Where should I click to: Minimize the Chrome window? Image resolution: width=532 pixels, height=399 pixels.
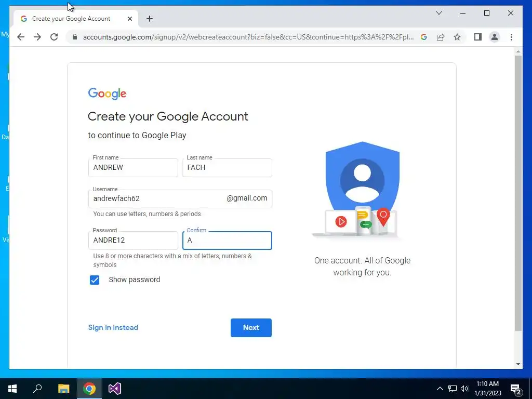click(x=463, y=13)
